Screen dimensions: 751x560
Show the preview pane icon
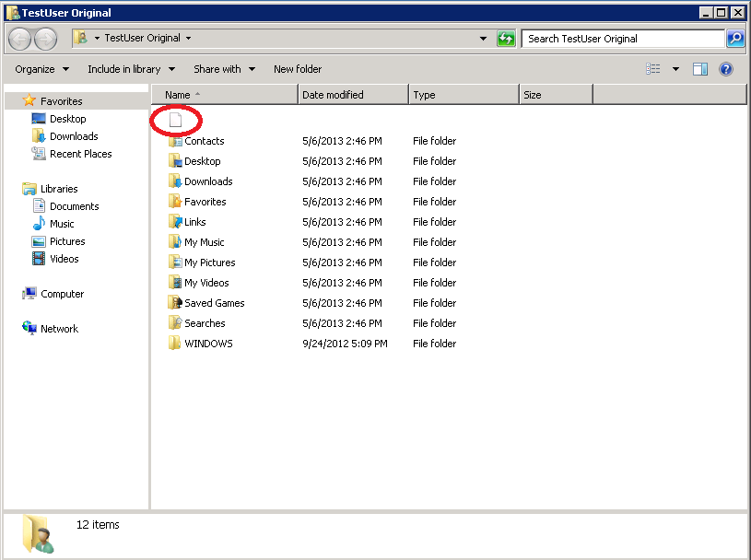tap(700, 69)
